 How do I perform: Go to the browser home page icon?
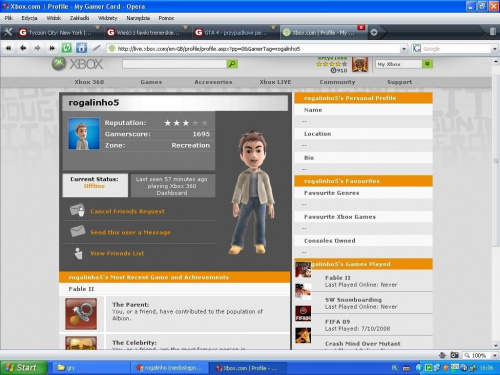coord(81,48)
